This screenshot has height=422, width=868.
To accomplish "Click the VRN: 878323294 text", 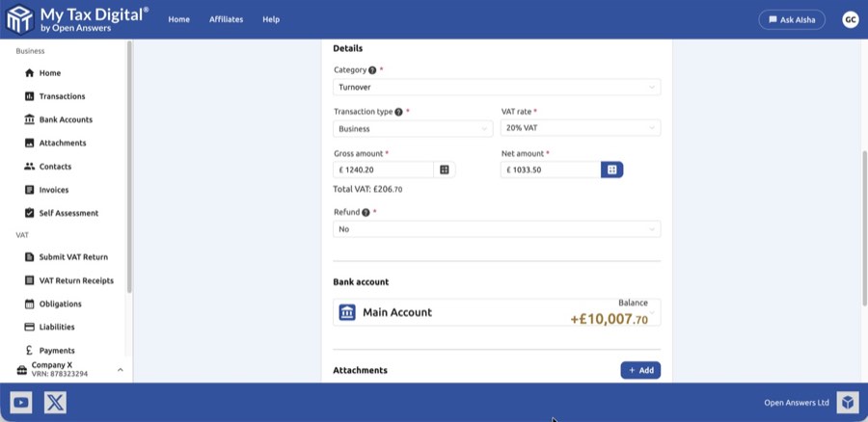I will (59, 375).
